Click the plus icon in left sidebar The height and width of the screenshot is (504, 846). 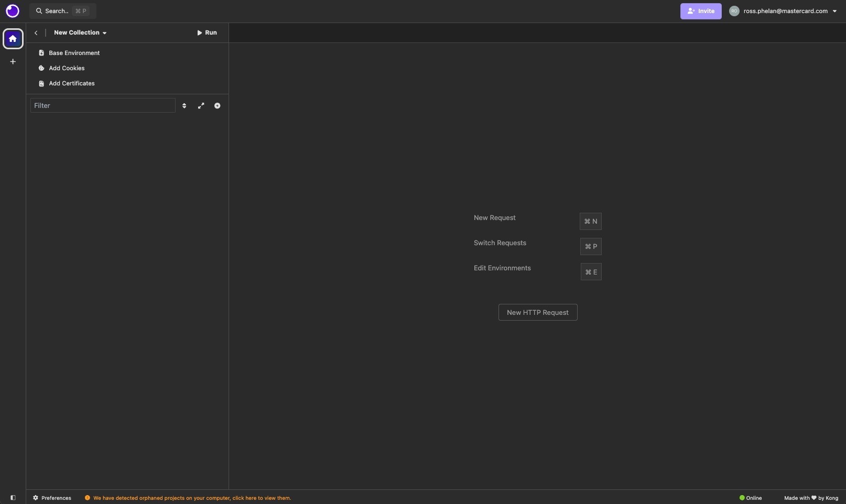13,62
